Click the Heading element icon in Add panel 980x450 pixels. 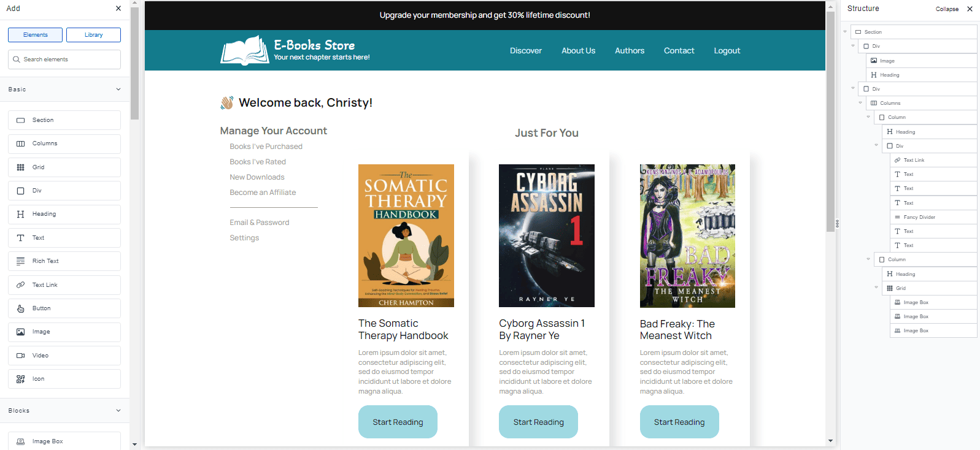pos(21,215)
